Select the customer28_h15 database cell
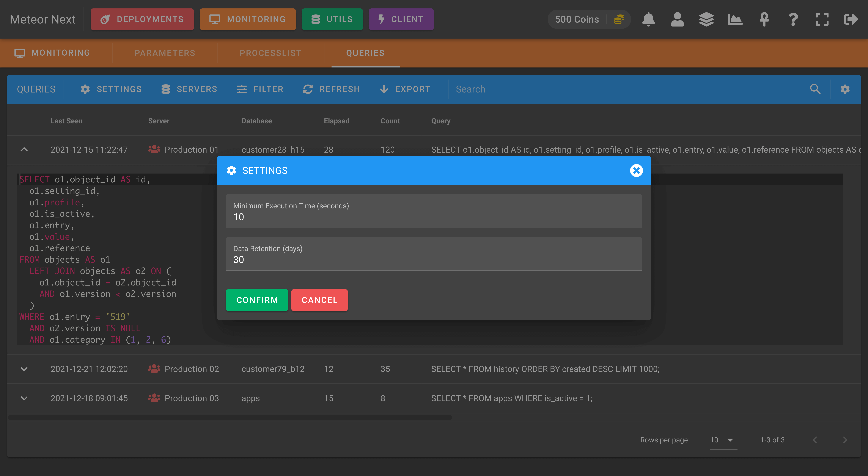The image size is (868, 476). (x=273, y=150)
